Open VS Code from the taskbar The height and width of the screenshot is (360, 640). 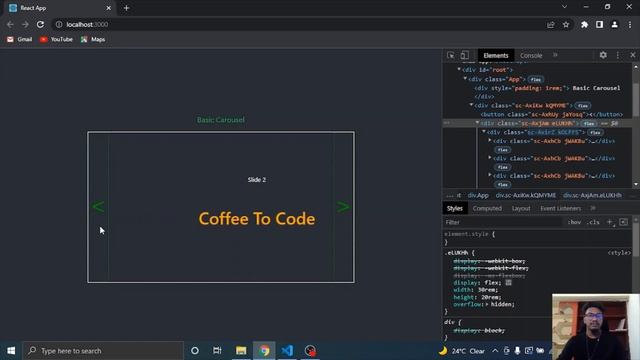287,351
